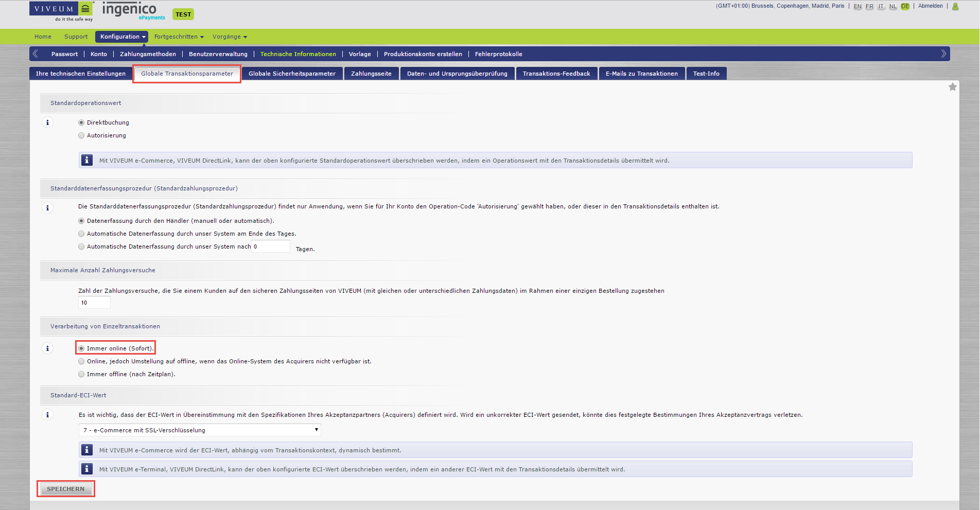Expand the Fortgeschritten menu
This screenshot has height=510, width=980.
click(x=179, y=37)
